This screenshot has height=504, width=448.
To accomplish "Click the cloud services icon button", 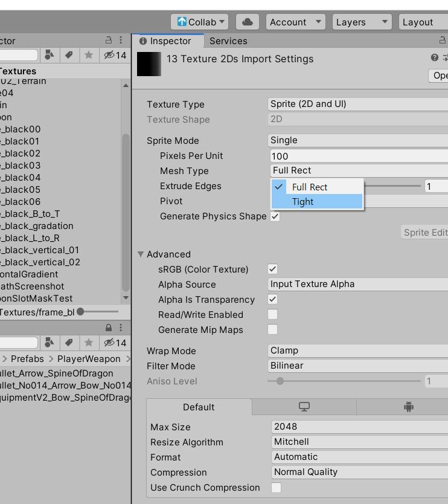I will (x=248, y=22).
